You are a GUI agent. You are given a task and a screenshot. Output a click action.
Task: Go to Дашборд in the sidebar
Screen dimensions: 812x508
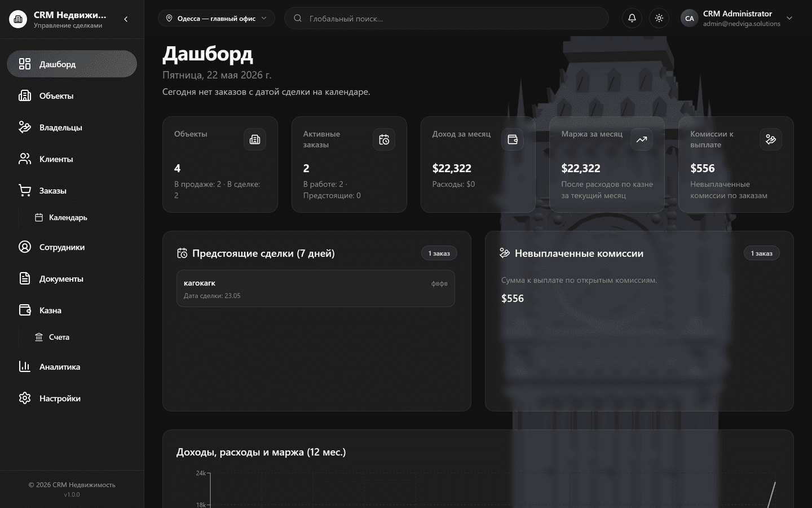point(72,64)
